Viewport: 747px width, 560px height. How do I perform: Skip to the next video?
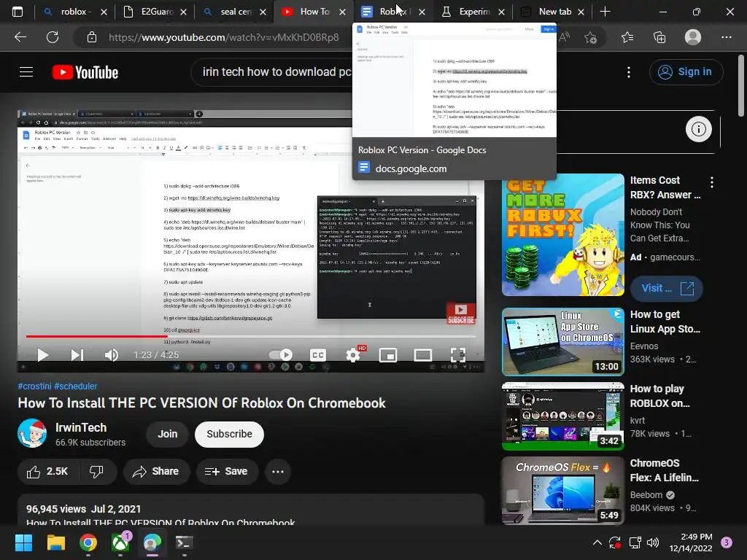click(x=77, y=355)
